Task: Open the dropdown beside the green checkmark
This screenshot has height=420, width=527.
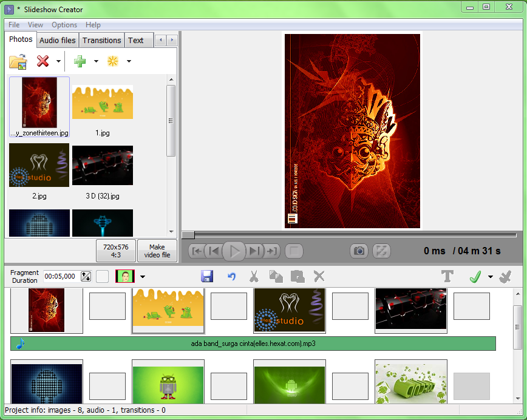Action: point(491,277)
